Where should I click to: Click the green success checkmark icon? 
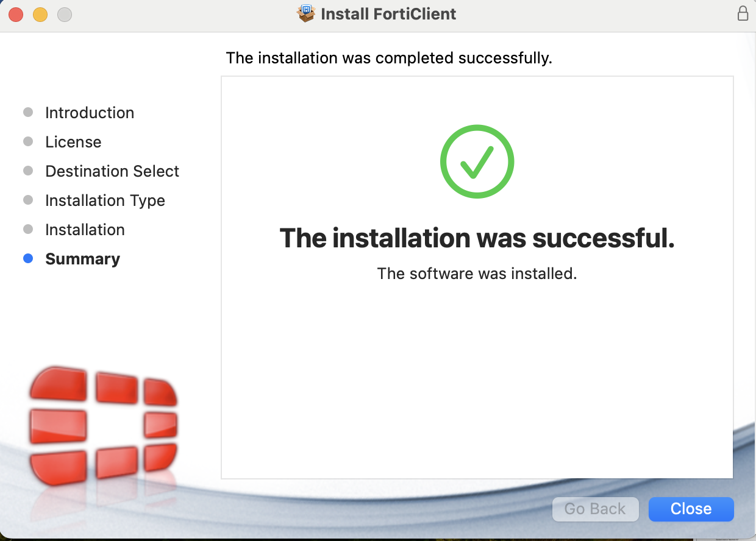point(477,161)
